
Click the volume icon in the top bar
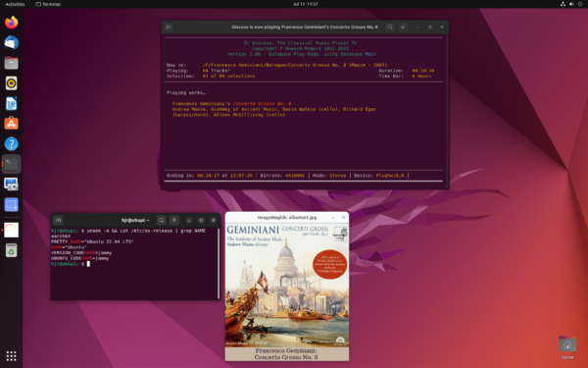(571, 4)
